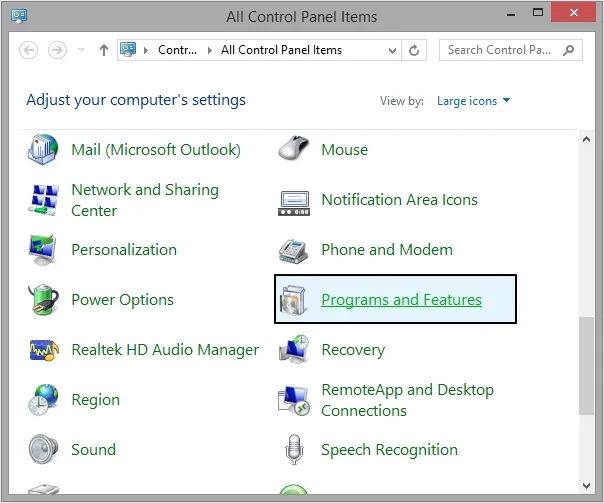Click the Notification Area Icons icon
This screenshot has width=604, height=503.
coord(294,203)
